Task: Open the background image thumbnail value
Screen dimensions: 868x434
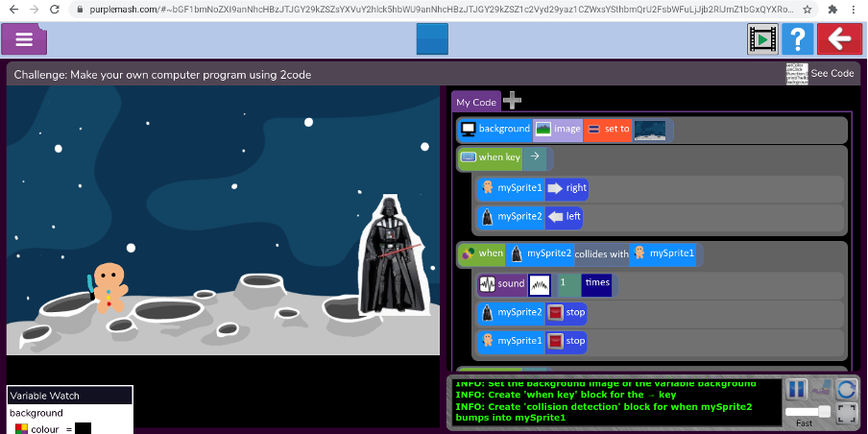Action: pos(650,130)
